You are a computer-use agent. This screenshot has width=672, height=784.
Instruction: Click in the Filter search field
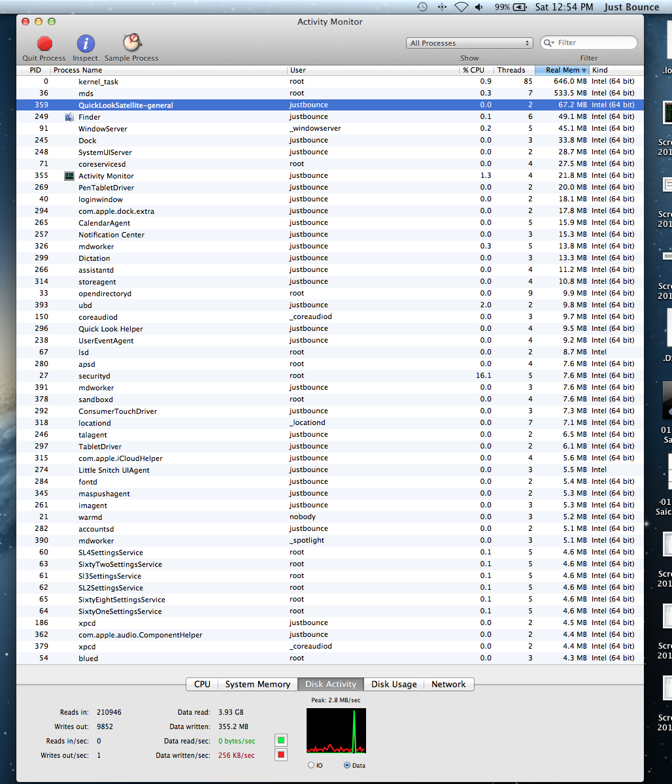(589, 43)
